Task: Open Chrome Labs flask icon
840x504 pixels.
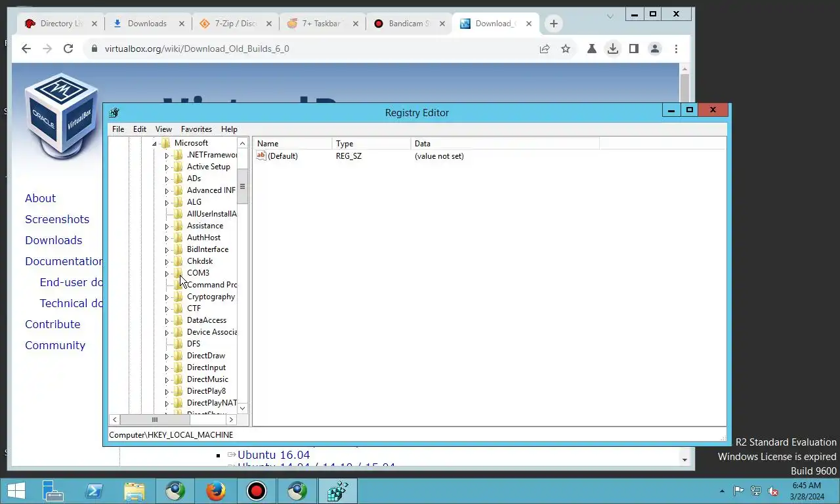Action: pos(591,49)
